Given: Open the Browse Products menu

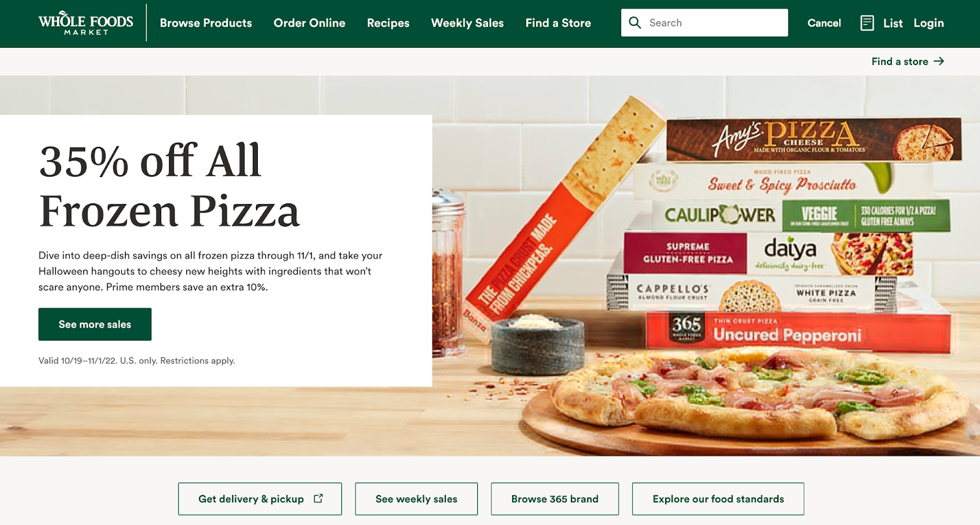Looking at the screenshot, I should 206,23.
